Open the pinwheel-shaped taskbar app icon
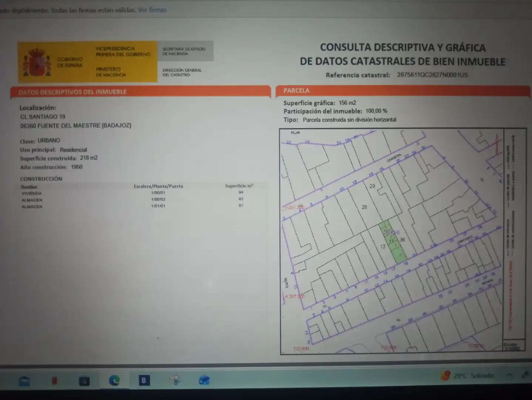This screenshot has width=532, height=400. click(x=174, y=380)
